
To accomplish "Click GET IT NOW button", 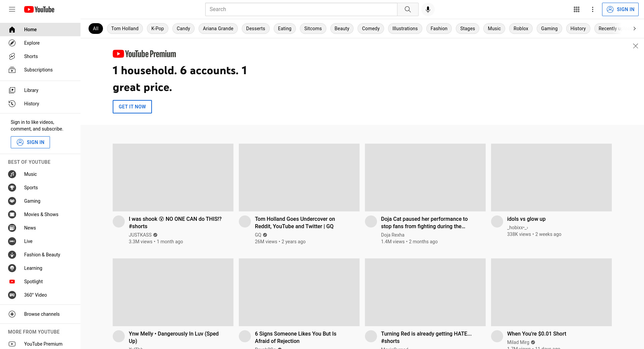I will tap(132, 107).
